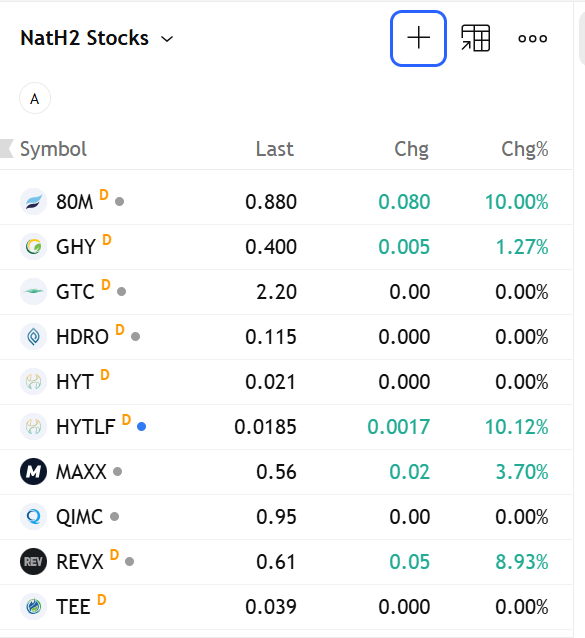
Task: Click the MAXX company logo
Action: [x=33, y=472]
